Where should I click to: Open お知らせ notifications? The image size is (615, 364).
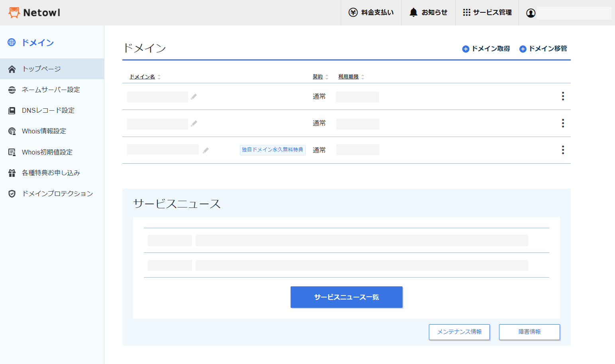[x=428, y=12]
